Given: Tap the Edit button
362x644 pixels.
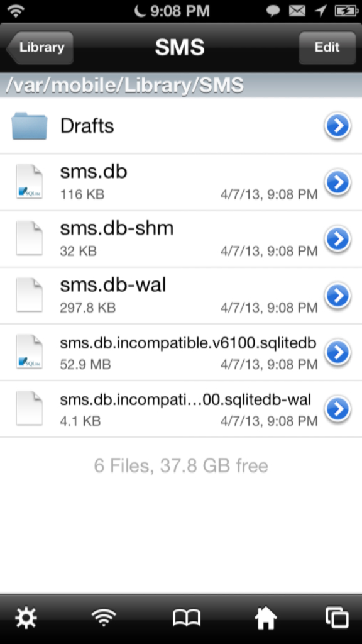Looking at the screenshot, I should pyautogui.click(x=327, y=48).
